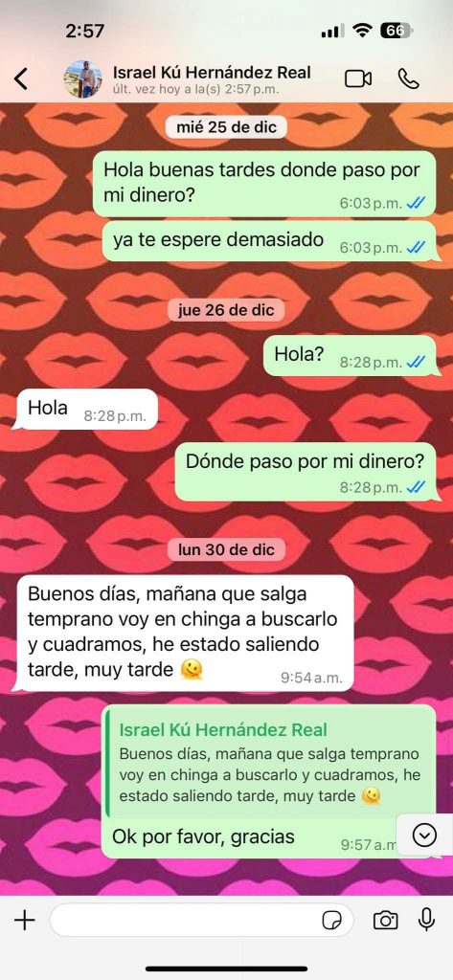Screen dimensions: 453x980
Task: Select the 'ya te espere demasiado' message
Action: tap(268, 241)
